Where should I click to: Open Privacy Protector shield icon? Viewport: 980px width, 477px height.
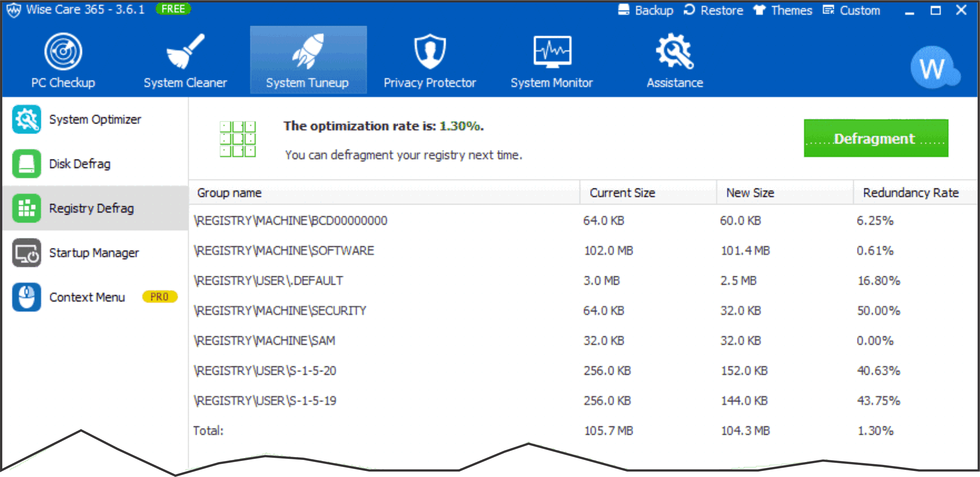click(430, 51)
